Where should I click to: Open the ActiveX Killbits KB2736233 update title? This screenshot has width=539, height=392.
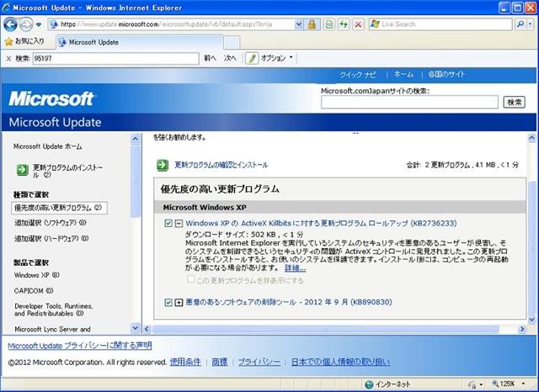pyautogui.click(x=321, y=223)
